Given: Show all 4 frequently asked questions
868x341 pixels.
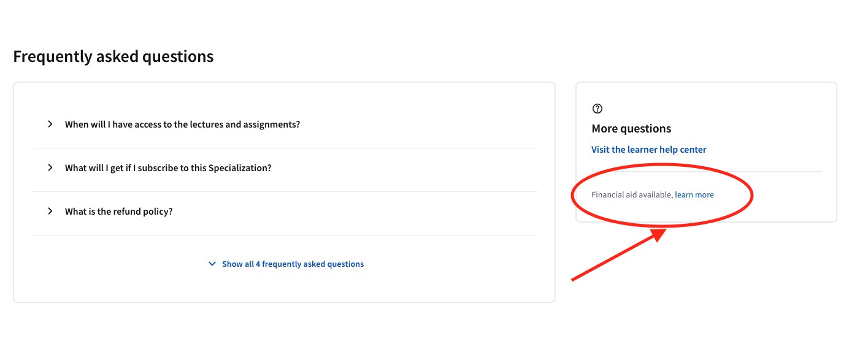Looking at the screenshot, I should coord(293,264).
